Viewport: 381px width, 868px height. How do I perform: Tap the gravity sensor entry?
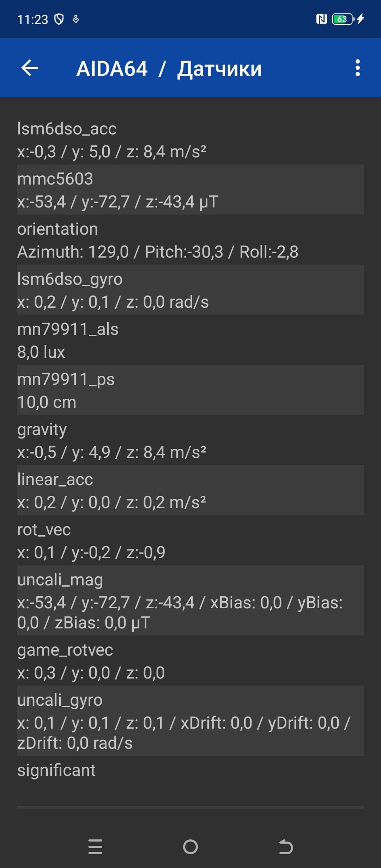coord(190,440)
